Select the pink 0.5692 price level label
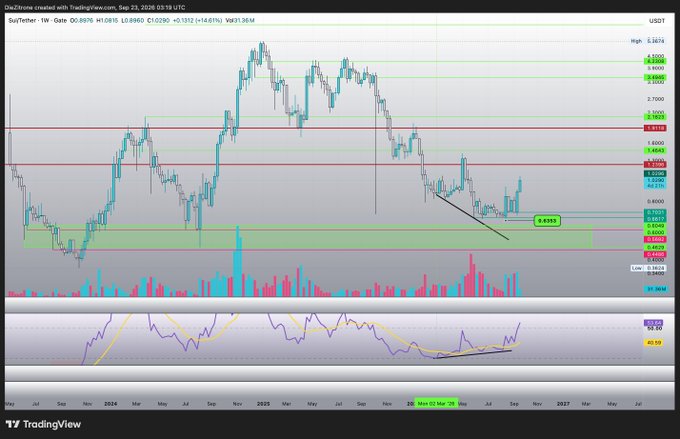 pos(655,239)
